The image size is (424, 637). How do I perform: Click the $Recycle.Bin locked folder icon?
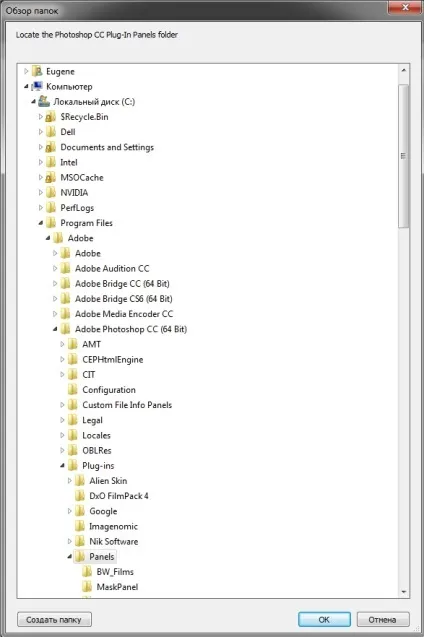pyautogui.click(x=51, y=117)
